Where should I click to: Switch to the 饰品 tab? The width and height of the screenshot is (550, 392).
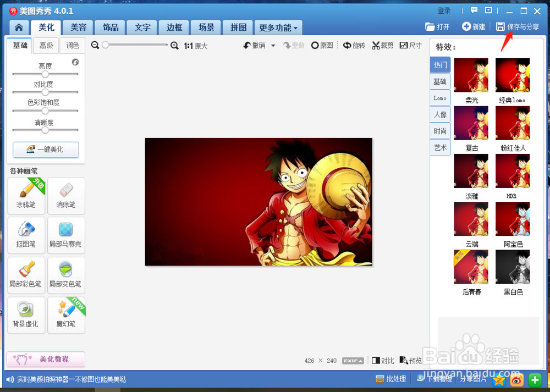(x=111, y=27)
